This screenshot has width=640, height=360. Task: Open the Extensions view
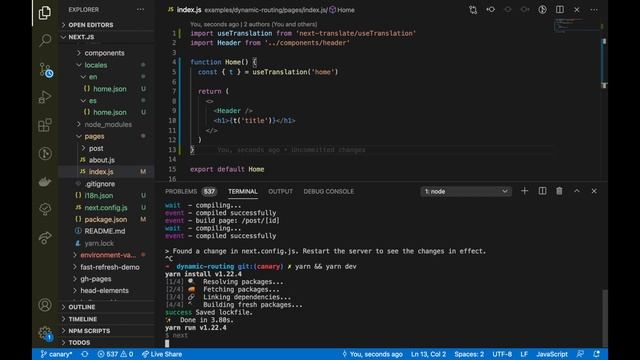45,125
